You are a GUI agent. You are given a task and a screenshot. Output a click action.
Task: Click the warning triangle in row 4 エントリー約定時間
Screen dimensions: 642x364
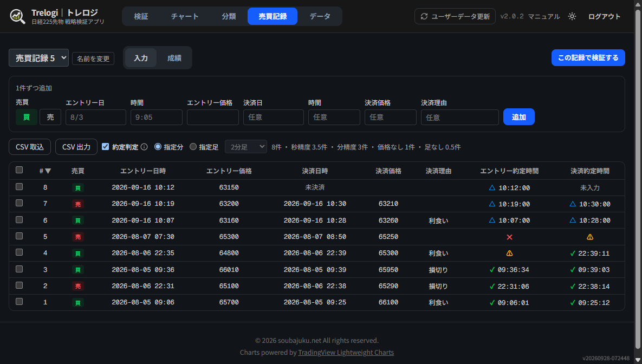[x=509, y=253]
